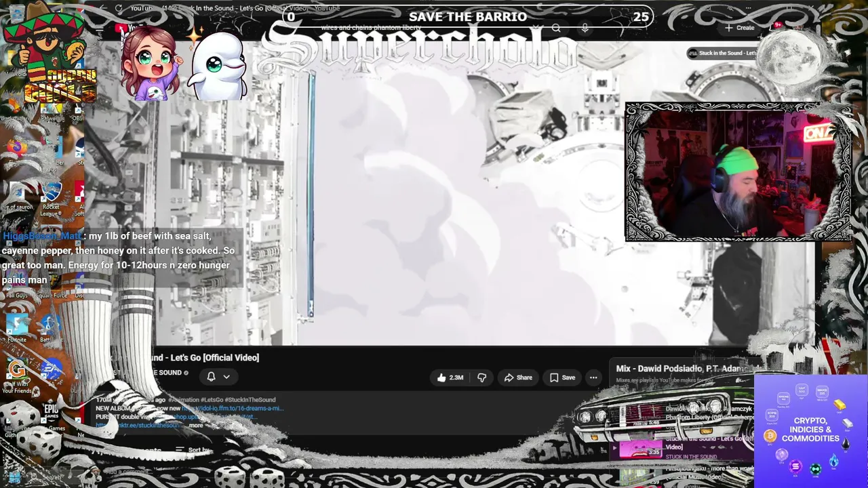Open the Firefox desktop shortcut
Screen dimensions: 868x488
[17, 149]
